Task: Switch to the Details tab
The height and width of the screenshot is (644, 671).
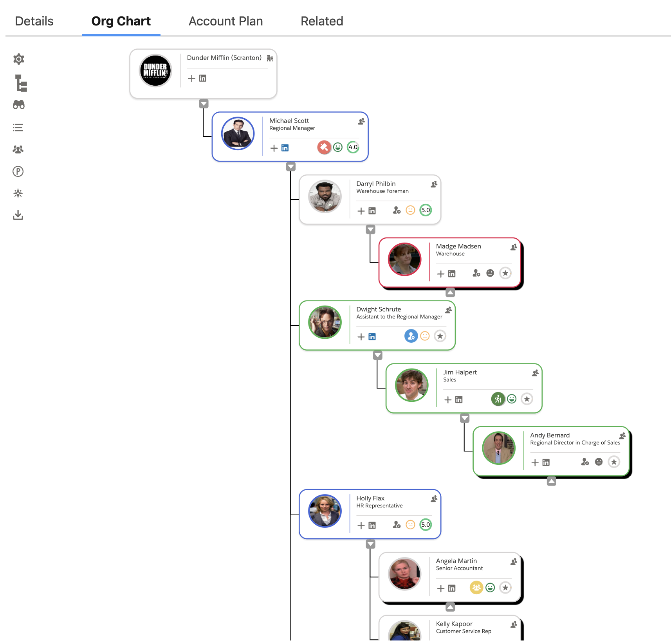Action: coord(34,21)
